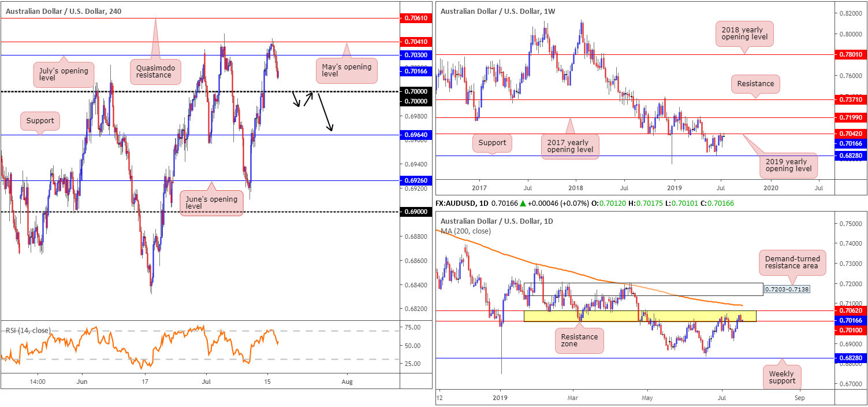Click the 'FX:AUDUSD, 1D' symbol header
Screen dimensions: 868x407
pos(463,203)
